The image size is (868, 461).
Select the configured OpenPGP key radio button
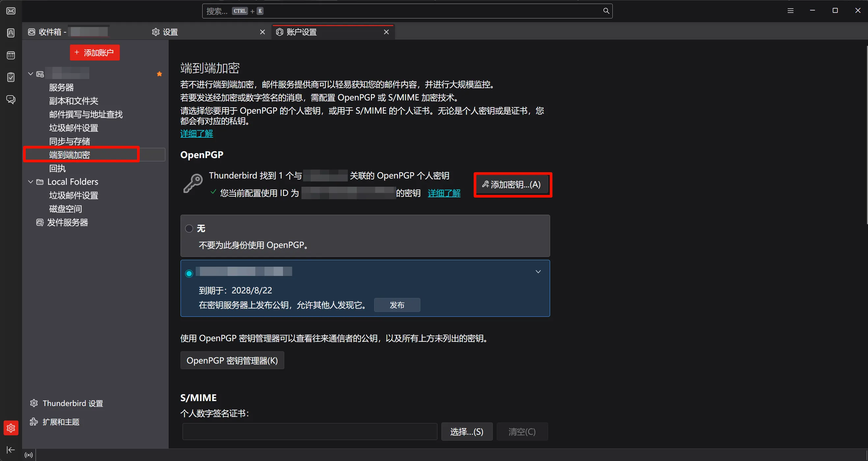[x=189, y=273]
